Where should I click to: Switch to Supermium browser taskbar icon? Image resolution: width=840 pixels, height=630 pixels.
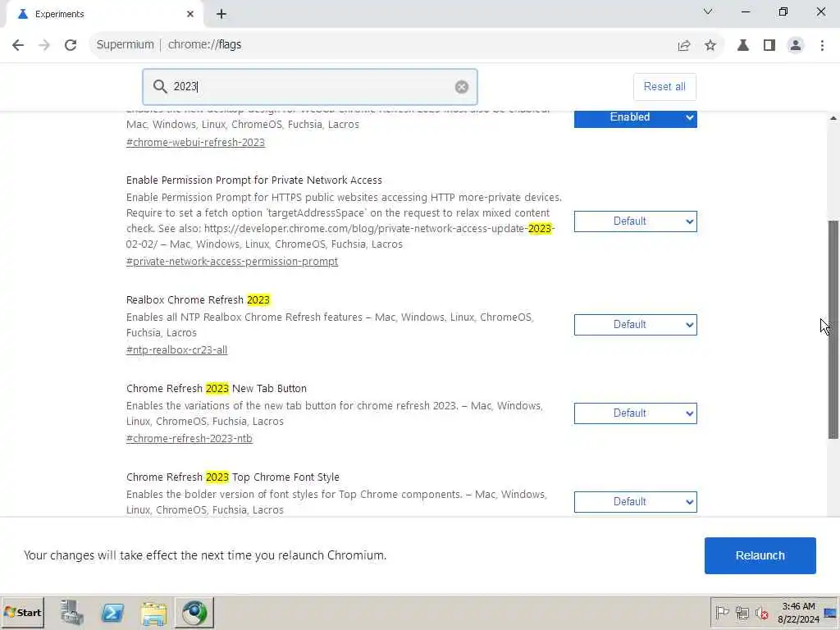click(194, 613)
